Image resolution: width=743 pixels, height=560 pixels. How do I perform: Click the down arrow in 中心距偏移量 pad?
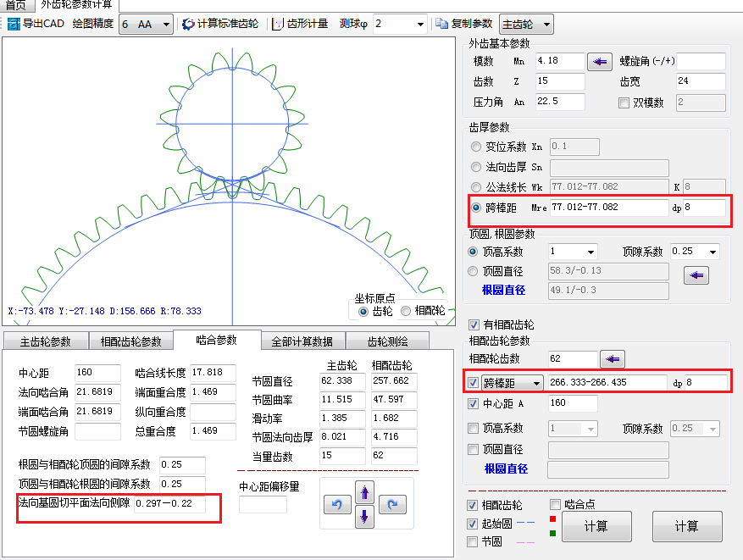pos(364,517)
